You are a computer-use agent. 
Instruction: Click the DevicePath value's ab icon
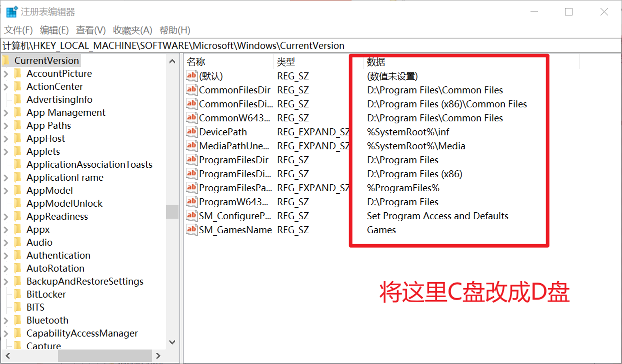pyautogui.click(x=192, y=132)
